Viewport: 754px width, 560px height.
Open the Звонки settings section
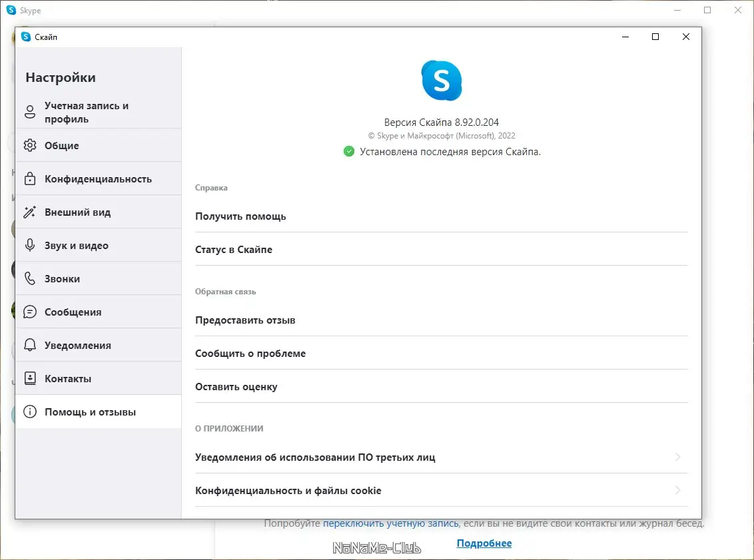point(99,278)
